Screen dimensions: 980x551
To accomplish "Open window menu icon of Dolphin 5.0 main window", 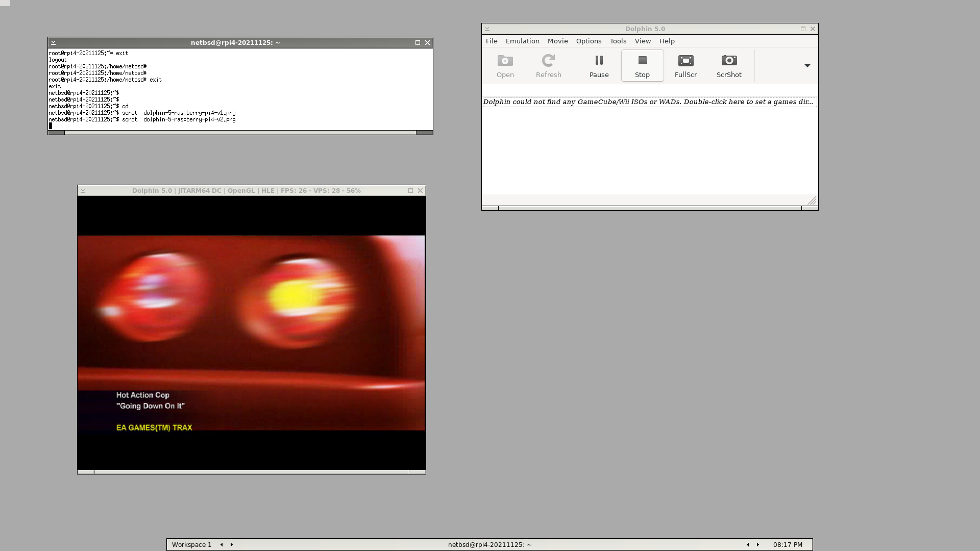I will coord(487,29).
